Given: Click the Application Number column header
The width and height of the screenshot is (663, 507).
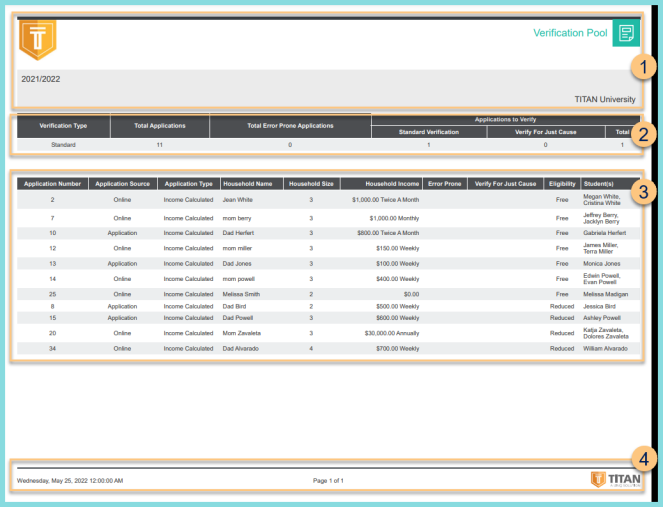Looking at the screenshot, I should (x=52, y=184).
